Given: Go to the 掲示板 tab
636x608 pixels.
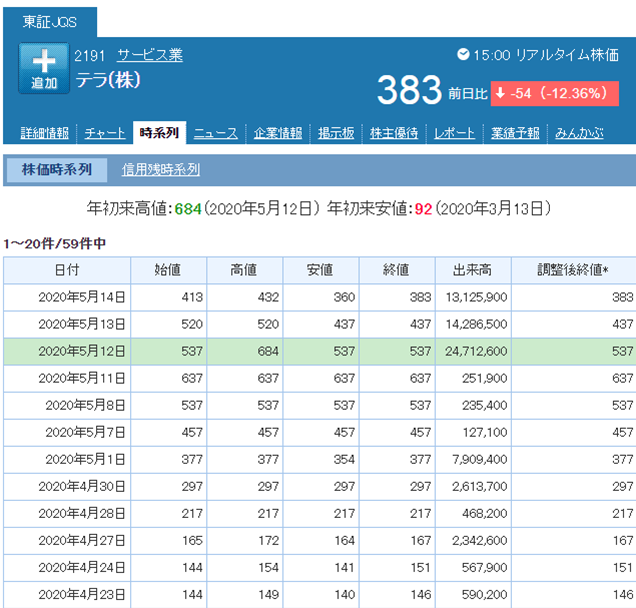Looking at the screenshot, I should pos(336,133).
